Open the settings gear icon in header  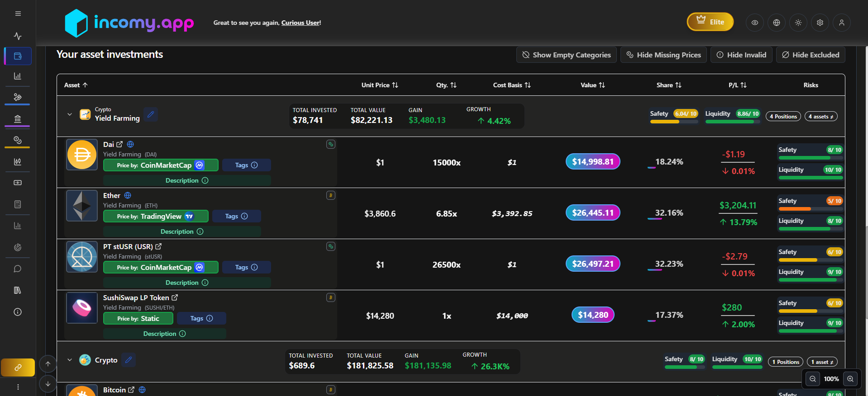pos(820,23)
